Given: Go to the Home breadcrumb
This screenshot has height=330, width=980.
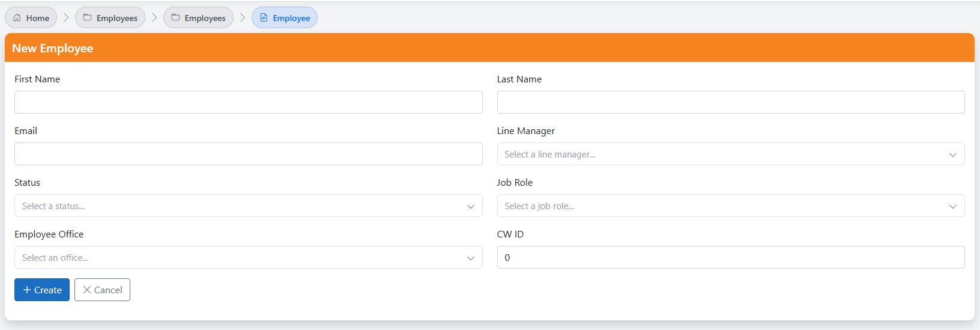Looking at the screenshot, I should (x=31, y=18).
